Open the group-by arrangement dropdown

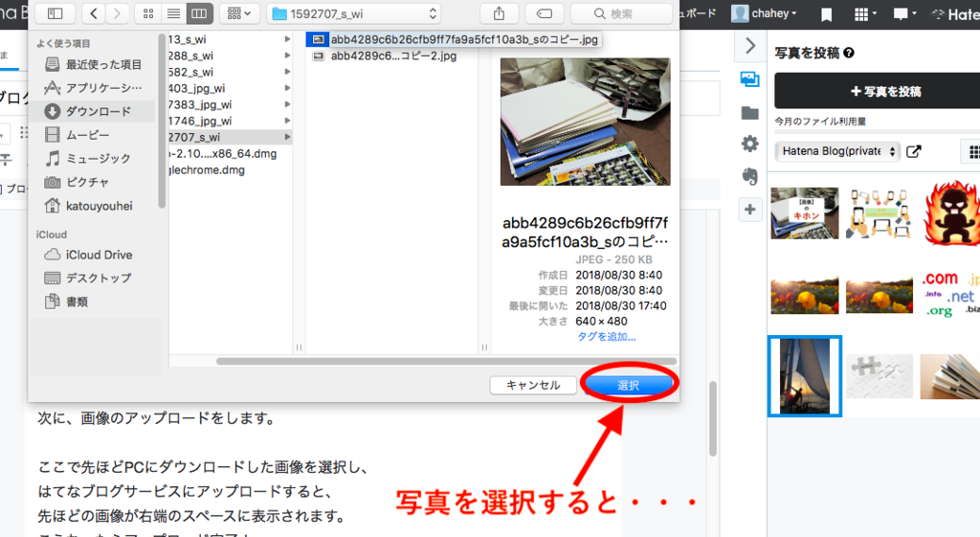(x=238, y=13)
